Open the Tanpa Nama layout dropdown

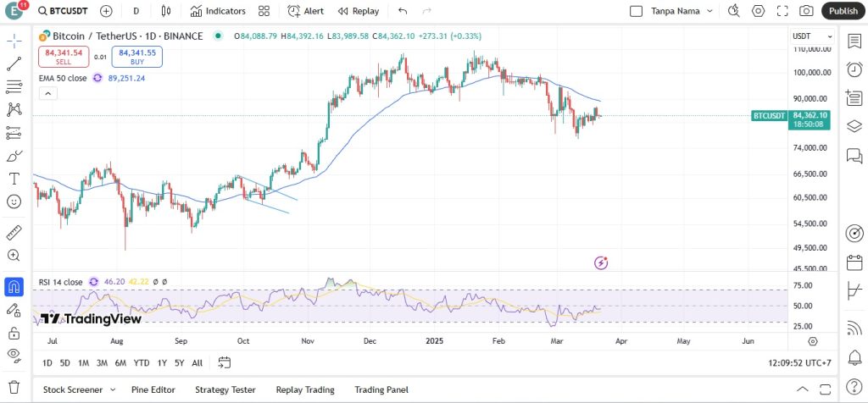(x=682, y=11)
